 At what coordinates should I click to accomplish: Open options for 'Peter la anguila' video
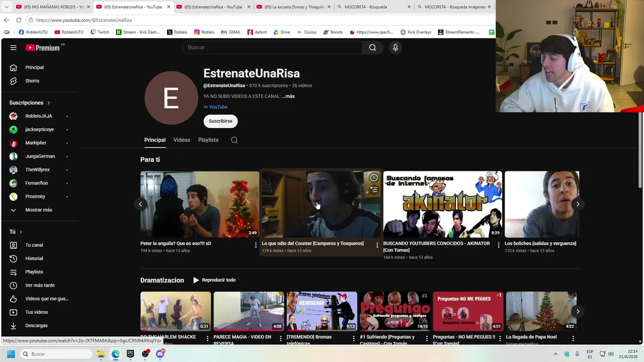(256, 245)
